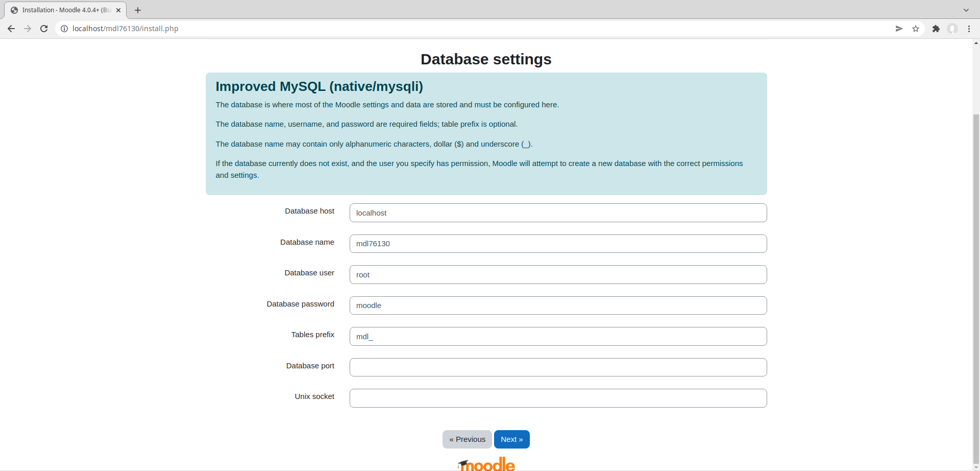This screenshot has height=471, width=980.
Task: Expand the tab search chevron
Action: point(966,10)
